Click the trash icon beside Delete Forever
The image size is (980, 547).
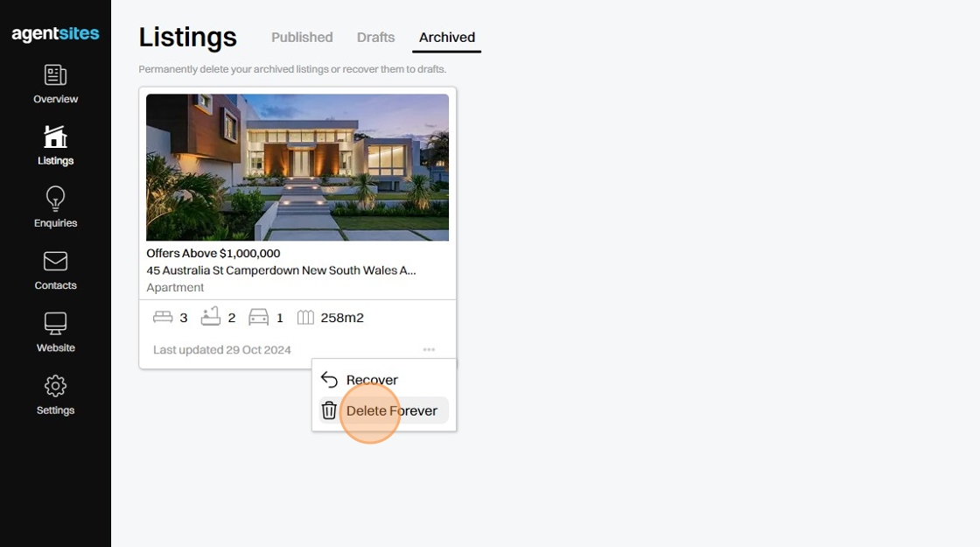[329, 410]
